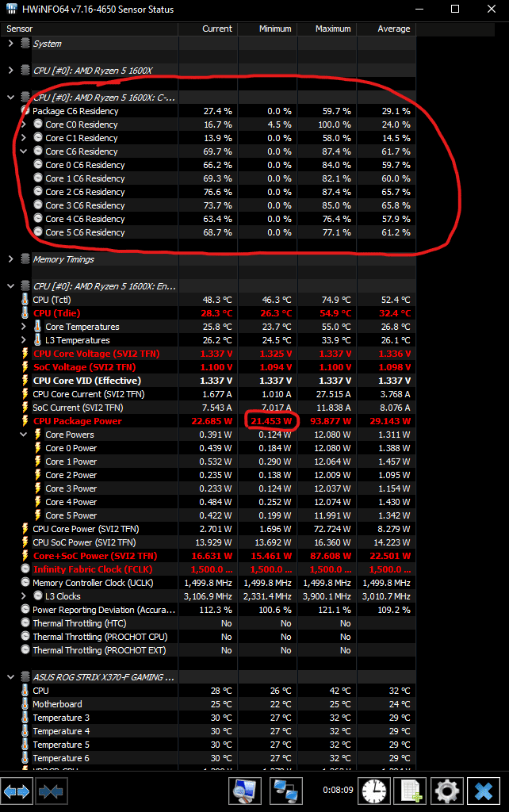Select CPU Core Voltage (SVI2 TFN) row
Image resolution: width=509 pixels, height=812 pixels.
pyautogui.click(x=209, y=353)
